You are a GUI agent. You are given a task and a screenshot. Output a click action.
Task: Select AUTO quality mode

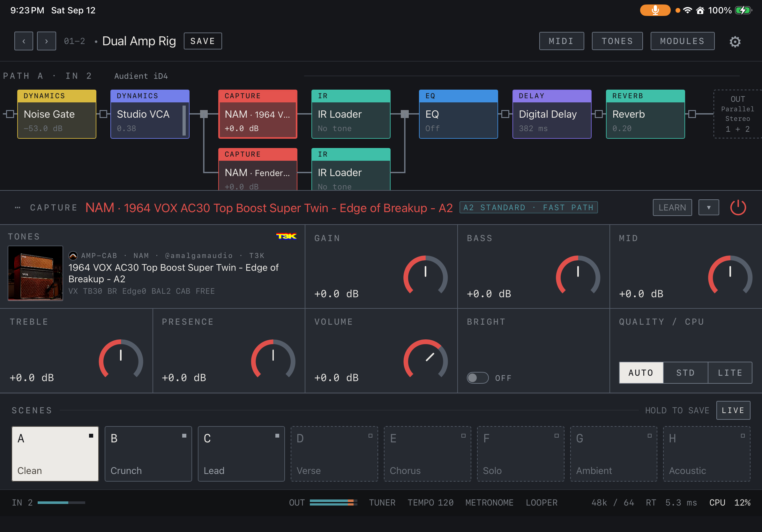pos(641,373)
